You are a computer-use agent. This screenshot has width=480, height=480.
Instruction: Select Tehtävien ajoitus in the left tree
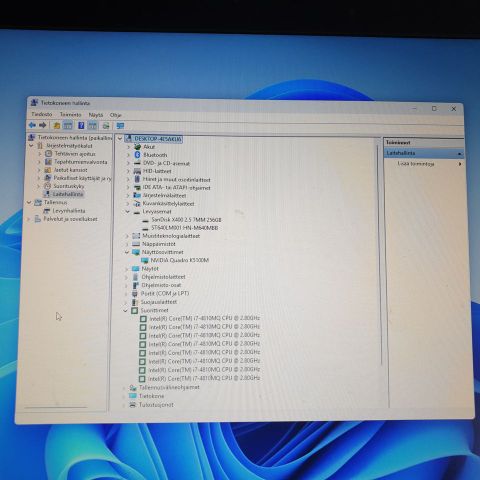click(75, 154)
